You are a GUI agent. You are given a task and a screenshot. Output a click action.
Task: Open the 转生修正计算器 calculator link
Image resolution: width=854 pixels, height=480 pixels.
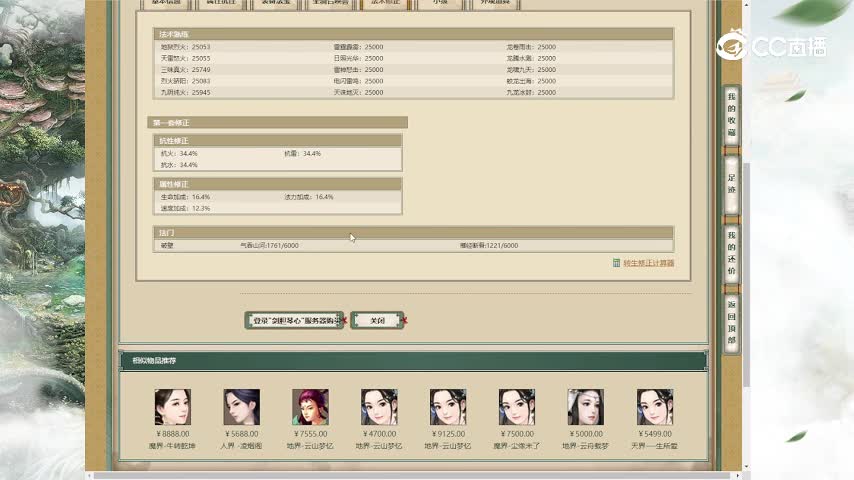(x=648, y=263)
